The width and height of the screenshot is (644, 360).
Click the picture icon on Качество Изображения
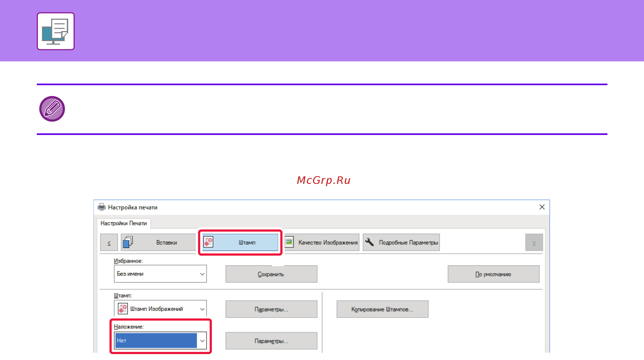pos(289,242)
